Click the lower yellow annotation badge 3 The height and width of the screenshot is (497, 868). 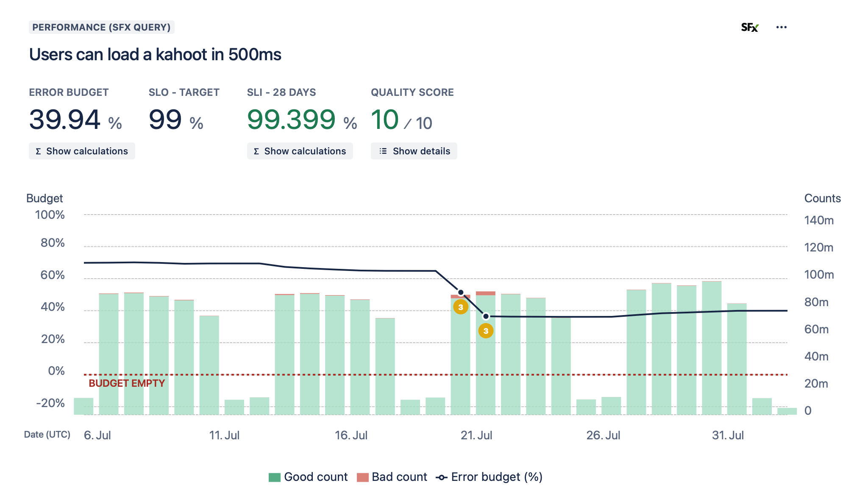[486, 331]
